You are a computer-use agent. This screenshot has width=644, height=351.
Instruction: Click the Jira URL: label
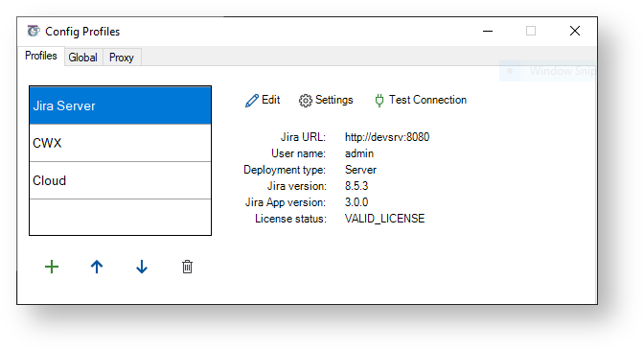(303, 137)
